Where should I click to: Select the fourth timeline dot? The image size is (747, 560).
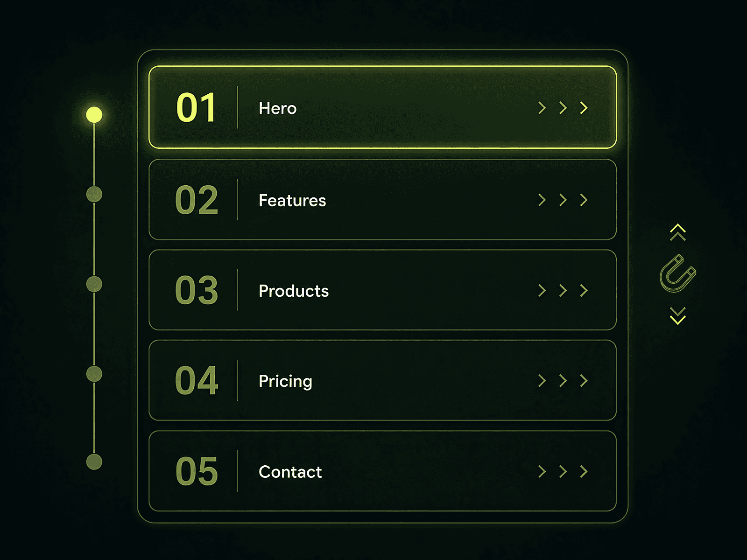[94, 374]
